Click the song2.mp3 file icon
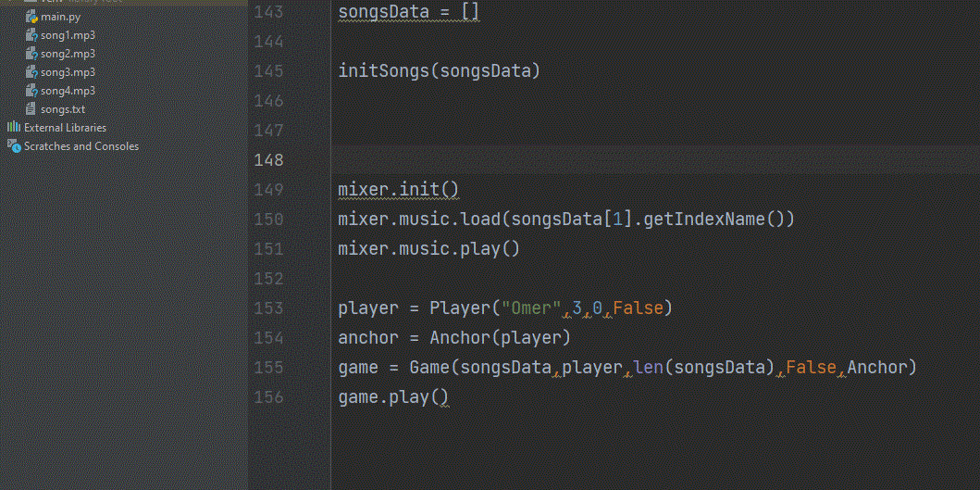This screenshot has width=980, height=490. coord(31,54)
